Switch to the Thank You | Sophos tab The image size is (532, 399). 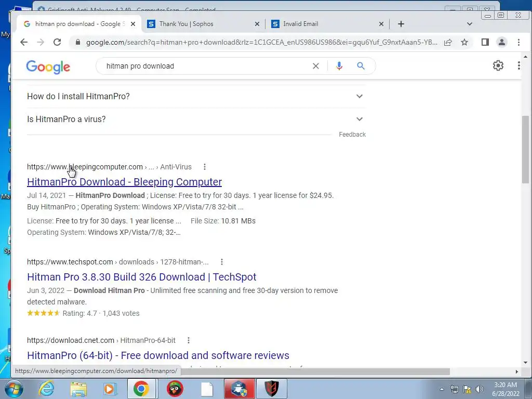click(x=204, y=24)
